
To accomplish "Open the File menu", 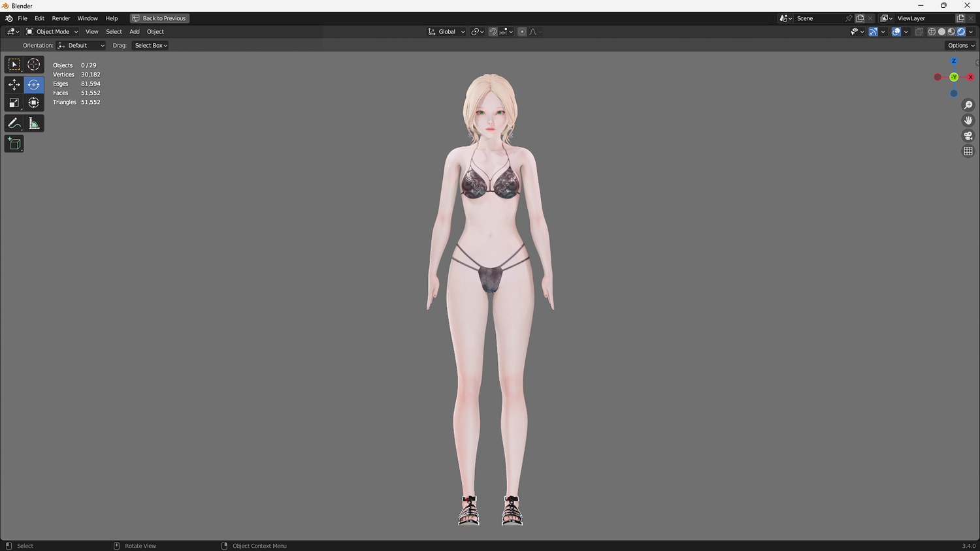I will (x=22, y=18).
